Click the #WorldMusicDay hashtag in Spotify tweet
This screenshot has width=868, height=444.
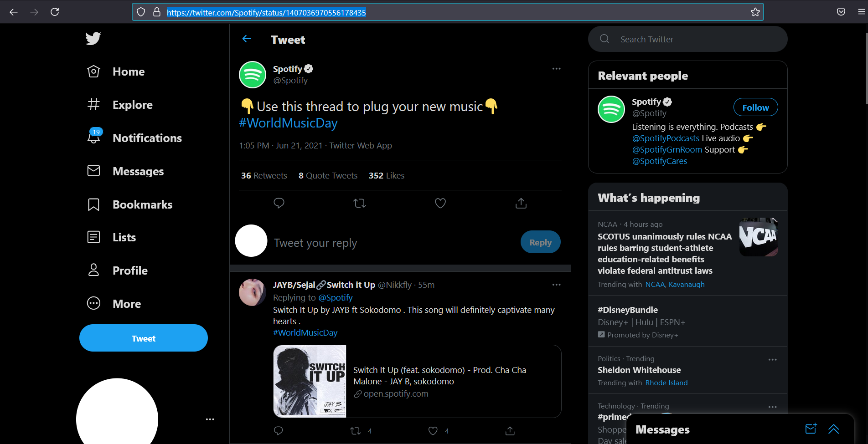288,123
